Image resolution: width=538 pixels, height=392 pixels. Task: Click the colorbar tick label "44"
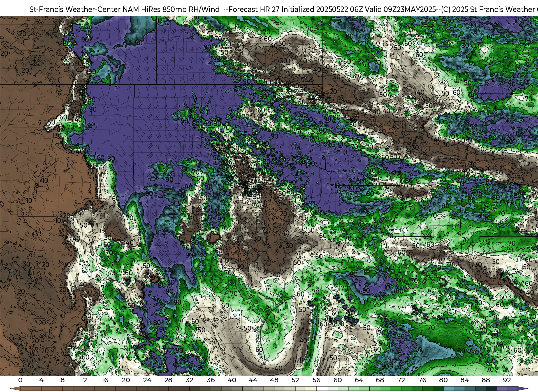253,380
